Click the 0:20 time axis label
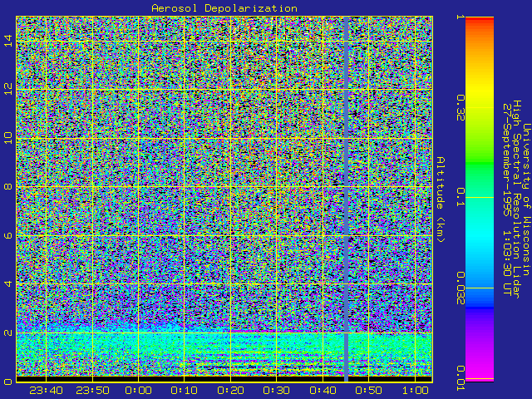 [x=230, y=391]
